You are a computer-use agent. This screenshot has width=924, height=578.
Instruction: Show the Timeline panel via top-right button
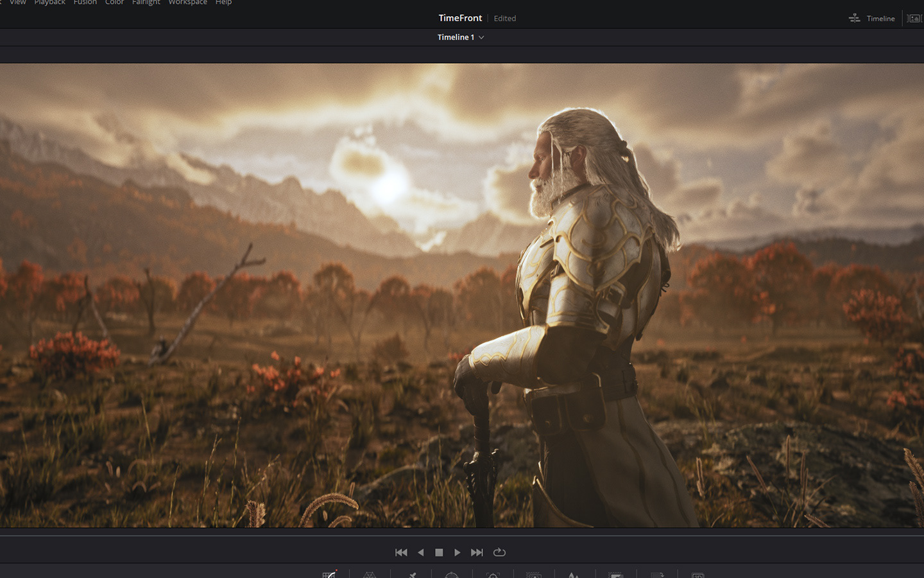pos(871,19)
